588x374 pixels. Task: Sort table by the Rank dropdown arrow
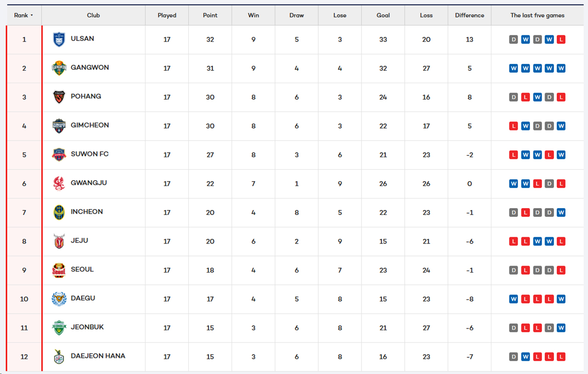(32, 16)
